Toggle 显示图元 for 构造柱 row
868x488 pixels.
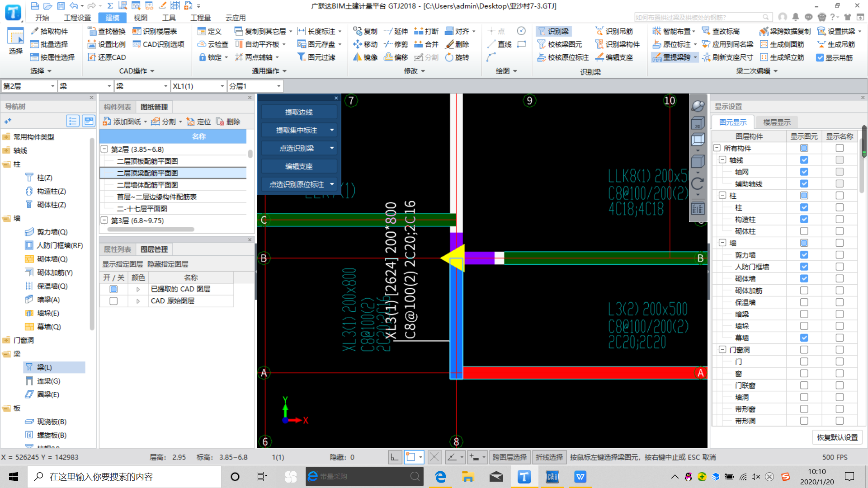[x=804, y=219]
